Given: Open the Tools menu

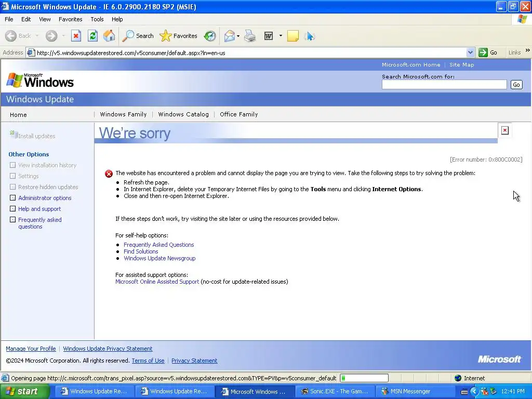Looking at the screenshot, I should pos(97,19).
